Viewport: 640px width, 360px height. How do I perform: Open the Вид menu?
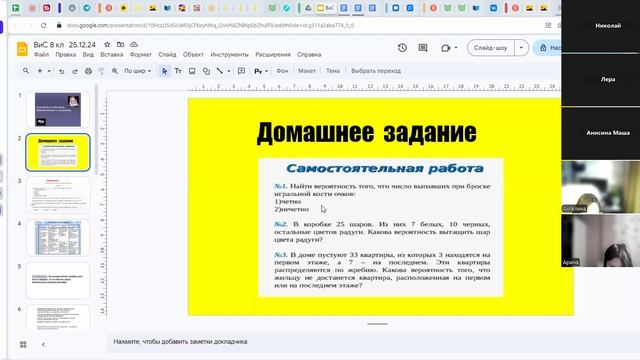[88, 55]
